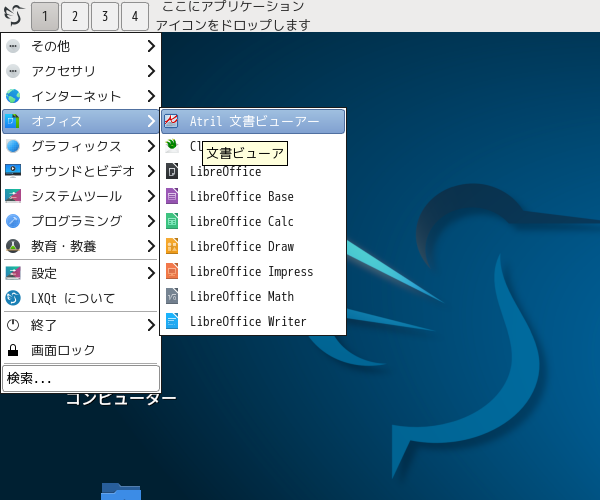Click the LibreOffice Calc icon
This screenshot has width=600, height=500.
point(172,221)
